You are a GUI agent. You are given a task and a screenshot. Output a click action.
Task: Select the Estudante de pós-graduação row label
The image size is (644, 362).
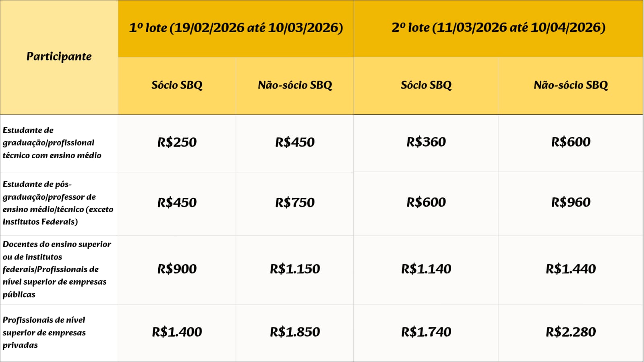(58, 203)
